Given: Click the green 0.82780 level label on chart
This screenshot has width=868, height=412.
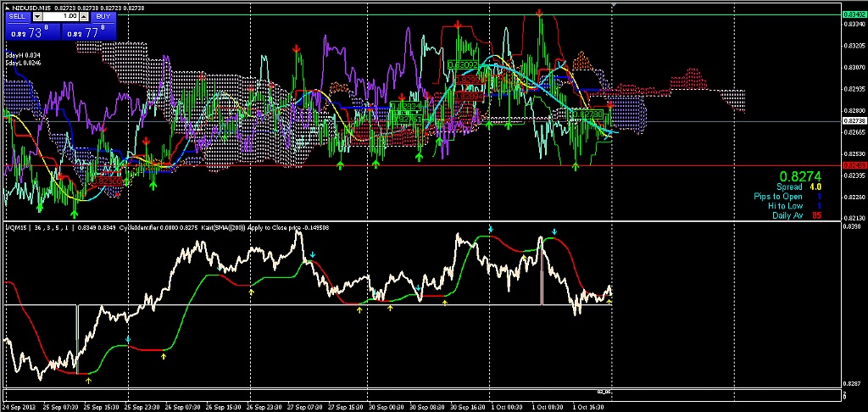Looking at the screenshot, I should tap(587, 114).
